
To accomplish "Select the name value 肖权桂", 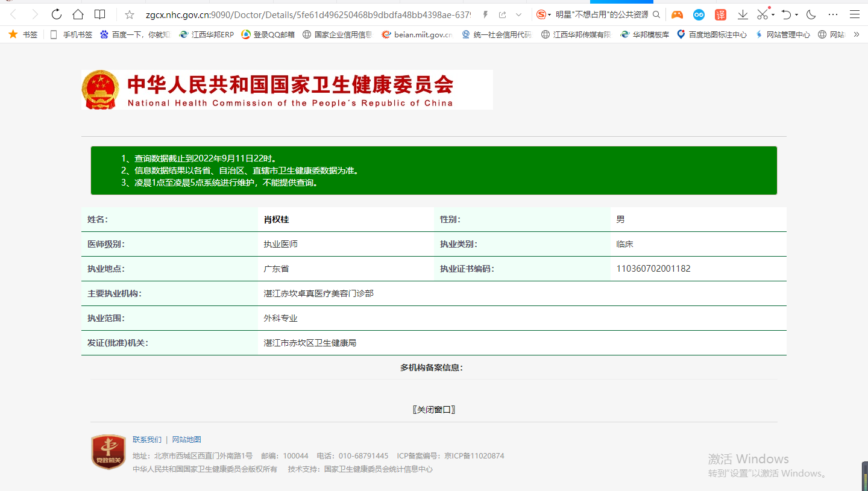I will click(x=276, y=219).
